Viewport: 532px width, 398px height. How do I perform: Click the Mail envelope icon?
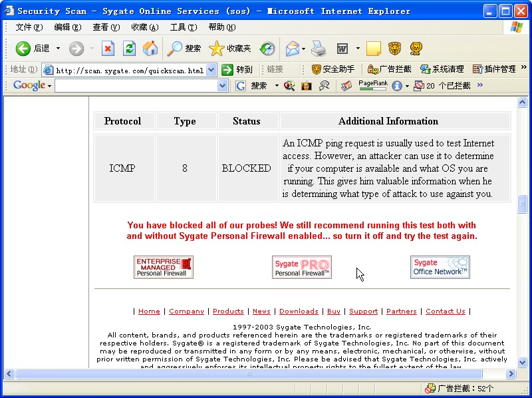pos(292,49)
